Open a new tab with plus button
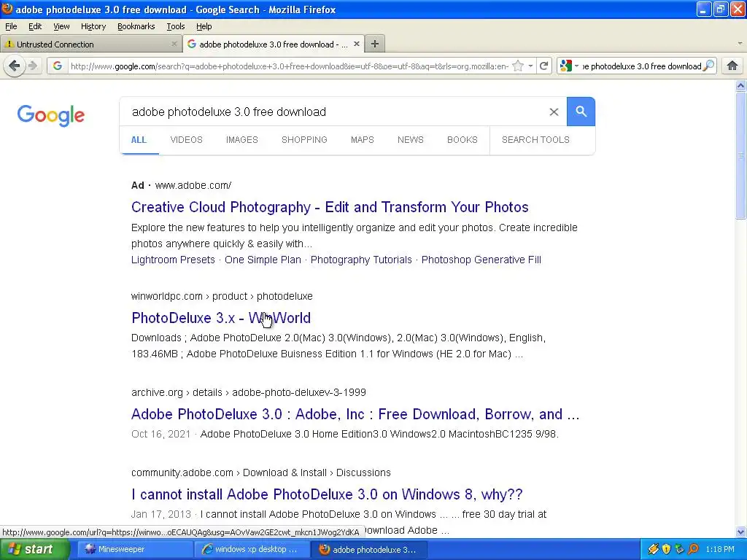747x560 pixels. click(375, 44)
